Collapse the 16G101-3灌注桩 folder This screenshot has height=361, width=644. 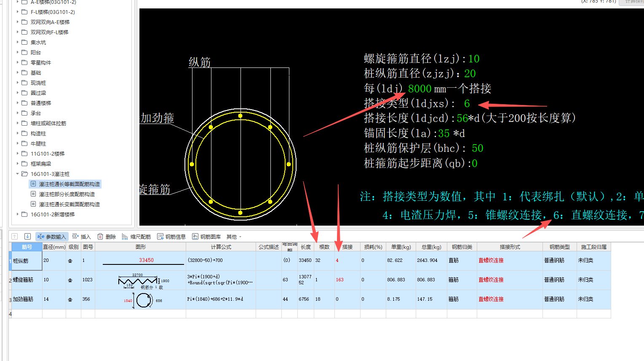tap(18, 173)
